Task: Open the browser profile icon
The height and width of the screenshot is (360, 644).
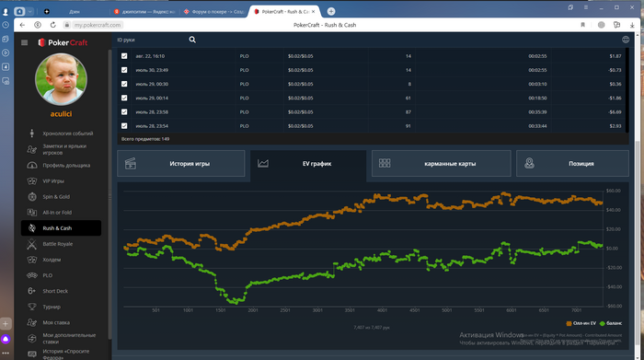Action: pos(6,11)
